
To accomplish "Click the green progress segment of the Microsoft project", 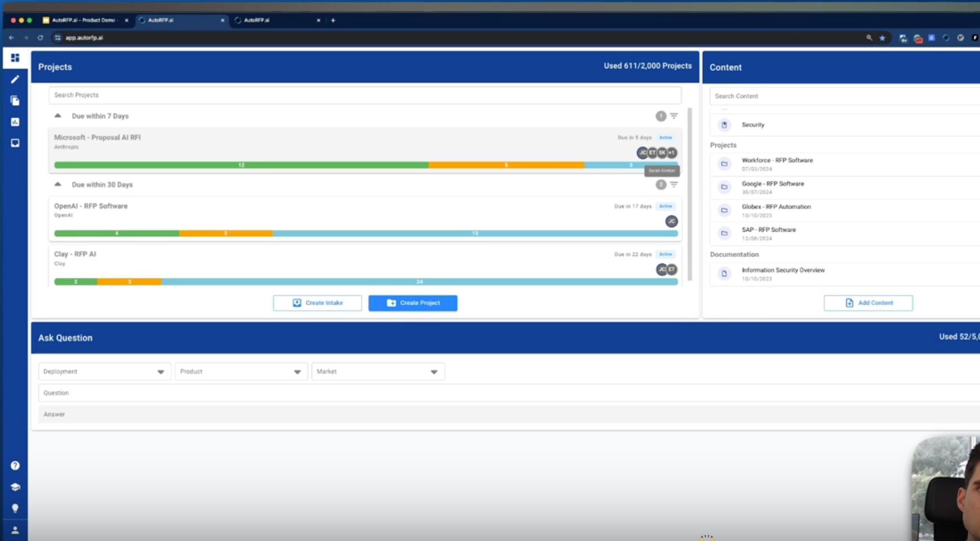I will click(x=241, y=165).
